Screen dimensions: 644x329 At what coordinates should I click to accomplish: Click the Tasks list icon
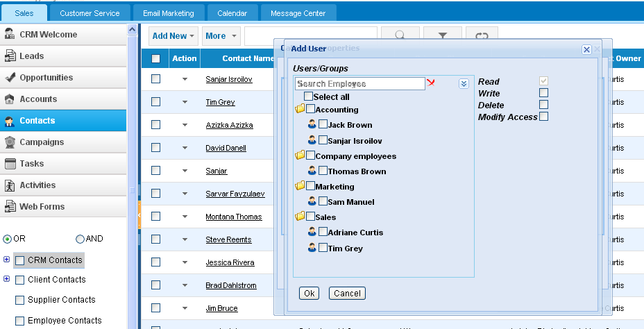(10, 164)
